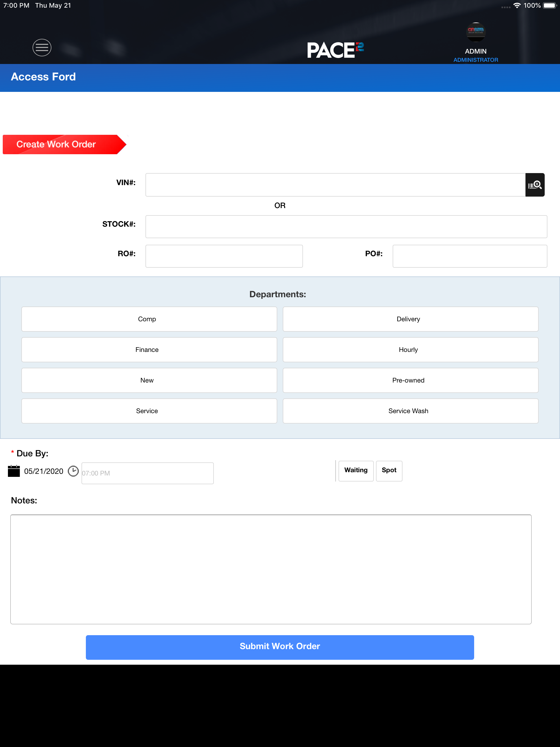Select the Service Wash department
This screenshot has width=560, height=747.
coord(410,411)
